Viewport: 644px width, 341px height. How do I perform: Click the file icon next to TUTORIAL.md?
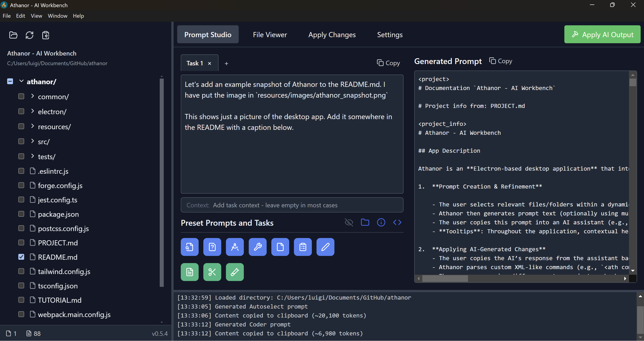[32, 300]
